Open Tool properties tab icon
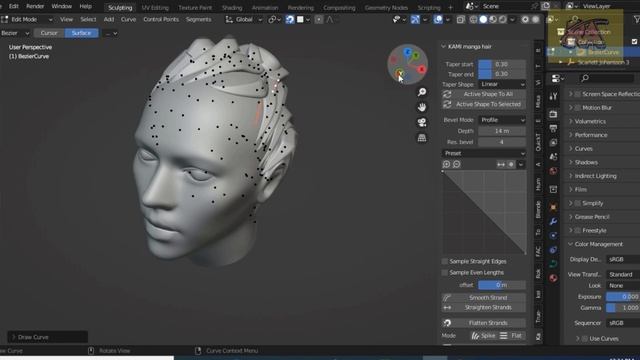Viewport: 640px width, 360px height. (553, 96)
